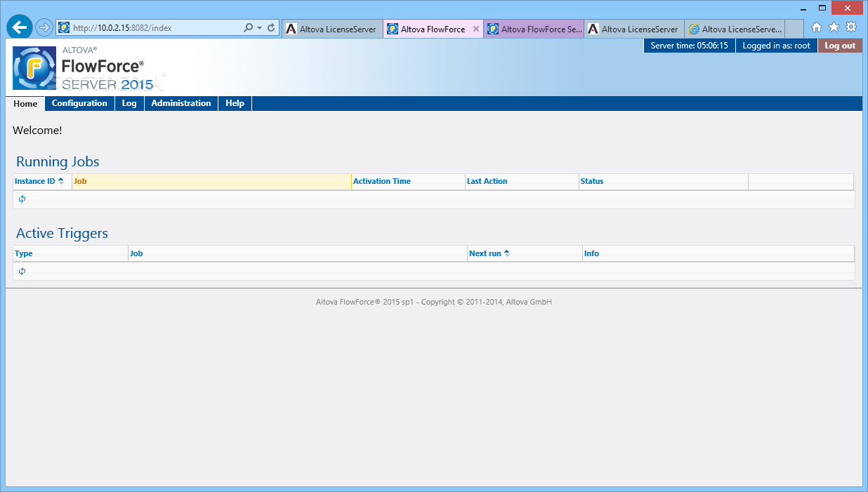The width and height of the screenshot is (868, 492).
Task: Open Favorites star icon
Action: coord(834,27)
